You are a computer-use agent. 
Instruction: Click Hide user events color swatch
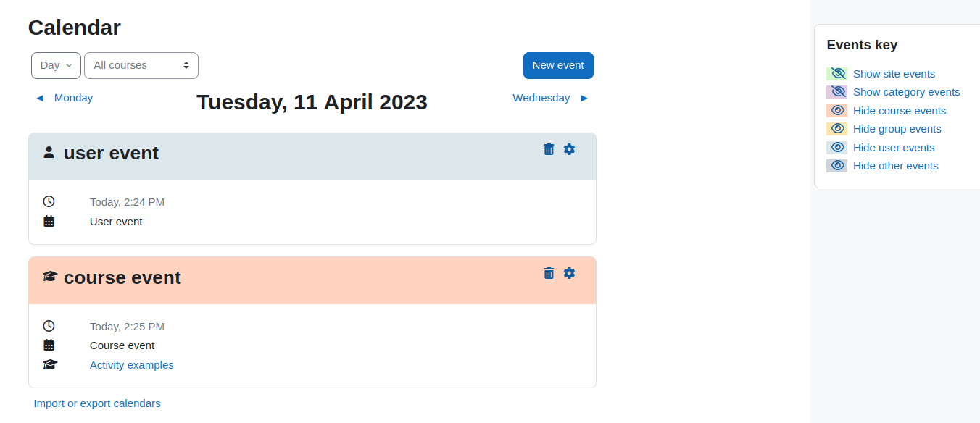(x=837, y=148)
